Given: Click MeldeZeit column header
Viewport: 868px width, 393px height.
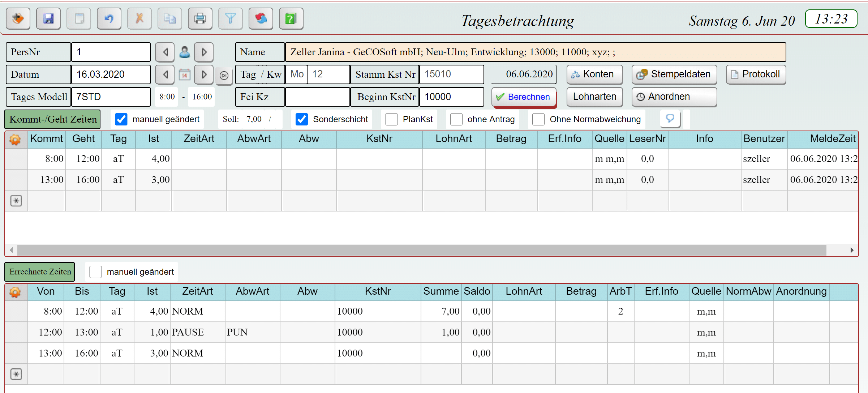Looking at the screenshot, I should click(x=823, y=139).
